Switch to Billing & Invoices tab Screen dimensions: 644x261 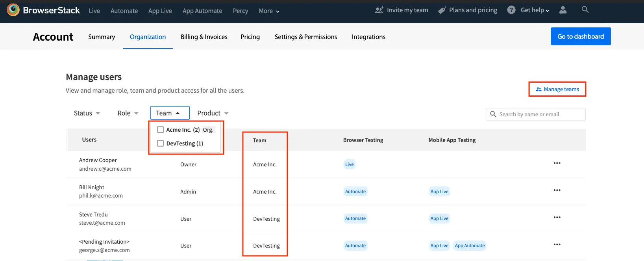point(204,37)
